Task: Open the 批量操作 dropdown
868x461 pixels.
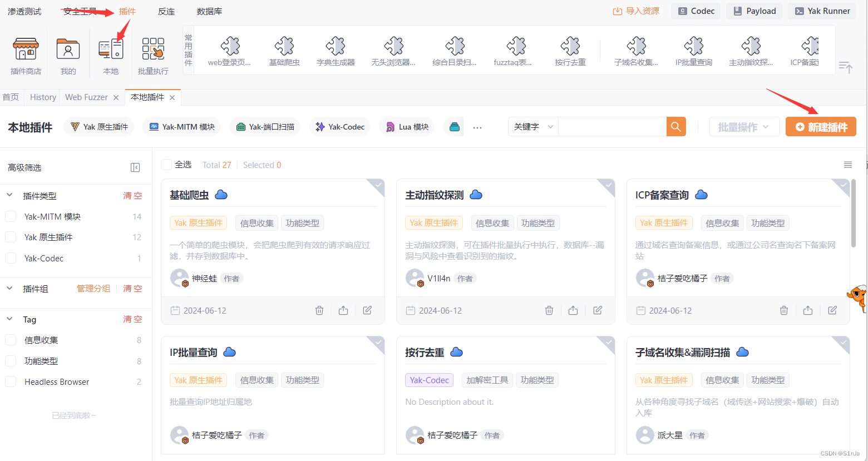Action: (744, 126)
